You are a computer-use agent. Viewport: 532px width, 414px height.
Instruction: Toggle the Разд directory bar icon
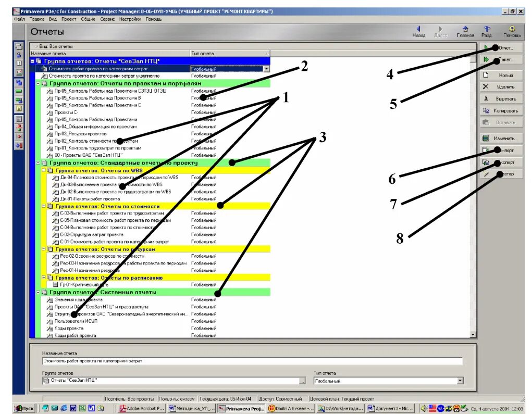487,32
